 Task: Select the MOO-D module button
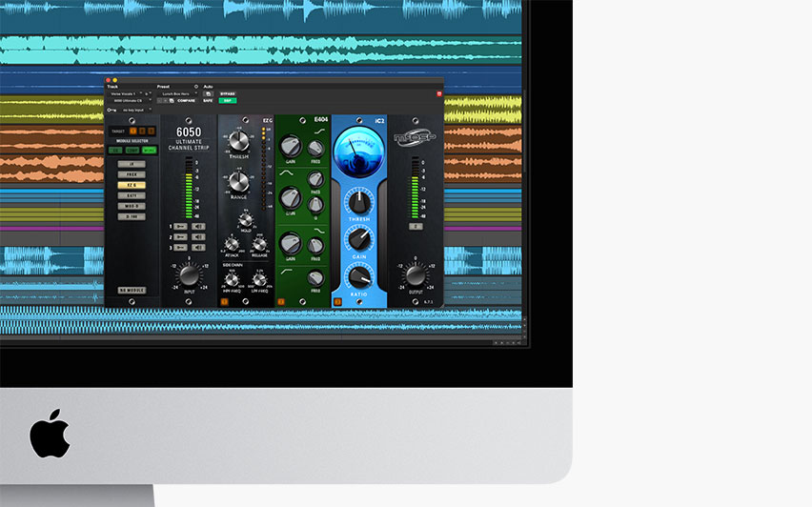click(x=132, y=206)
